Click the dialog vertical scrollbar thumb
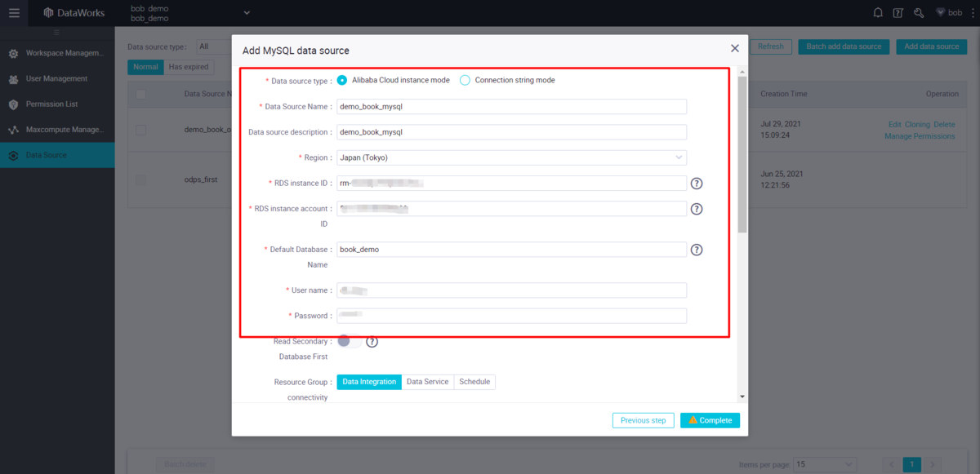 click(742, 153)
